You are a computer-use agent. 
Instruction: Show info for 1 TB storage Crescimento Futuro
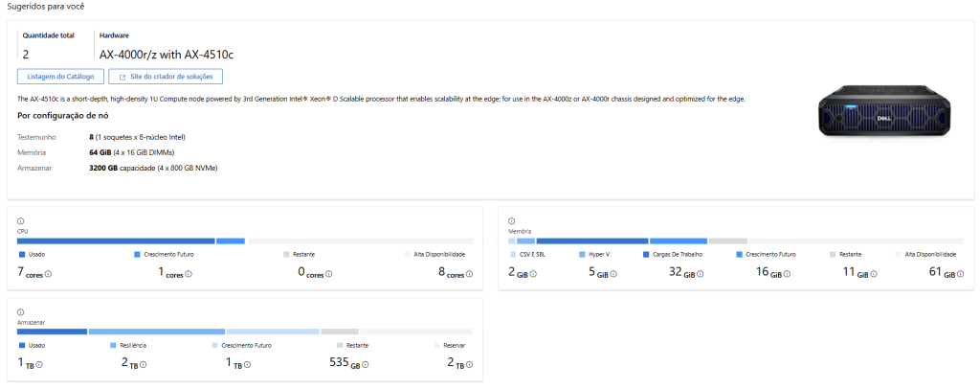247,365
